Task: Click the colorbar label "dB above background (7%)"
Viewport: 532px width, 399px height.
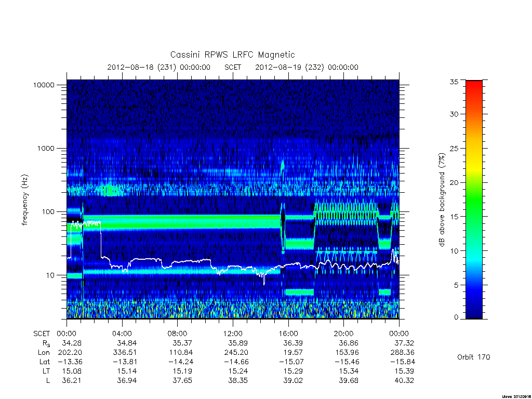Action: pos(442,200)
